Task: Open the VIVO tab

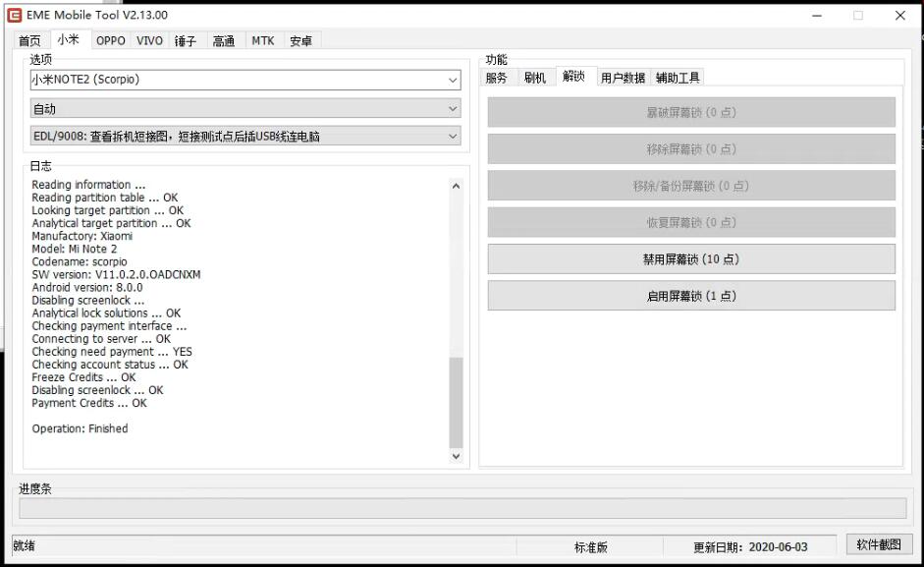Action: tap(149, 40)
